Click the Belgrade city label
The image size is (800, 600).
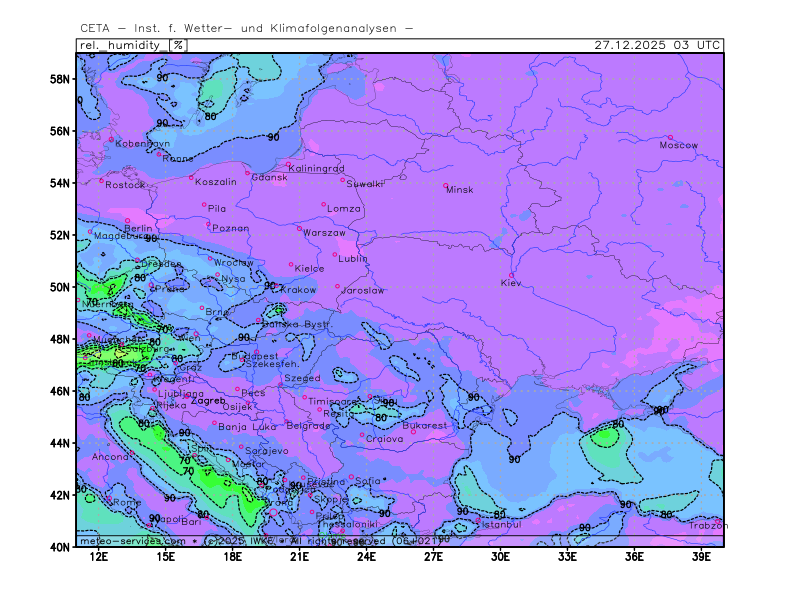pos(308,426)
